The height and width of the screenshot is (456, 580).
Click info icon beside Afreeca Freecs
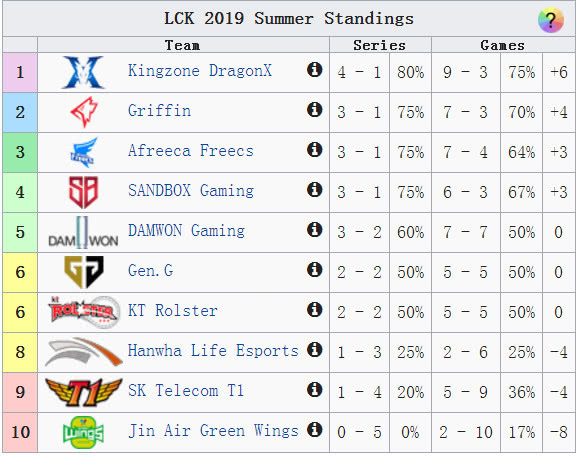tap(314, 149)
